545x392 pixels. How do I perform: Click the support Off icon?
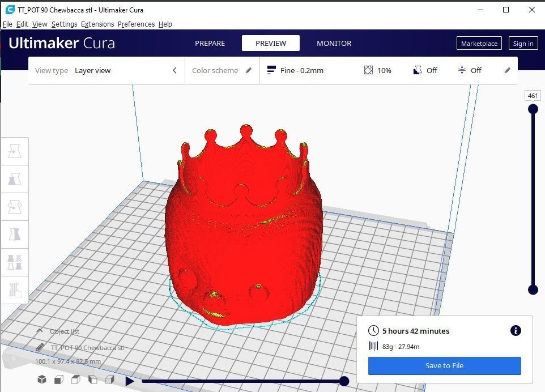click(x=418, y=70)
